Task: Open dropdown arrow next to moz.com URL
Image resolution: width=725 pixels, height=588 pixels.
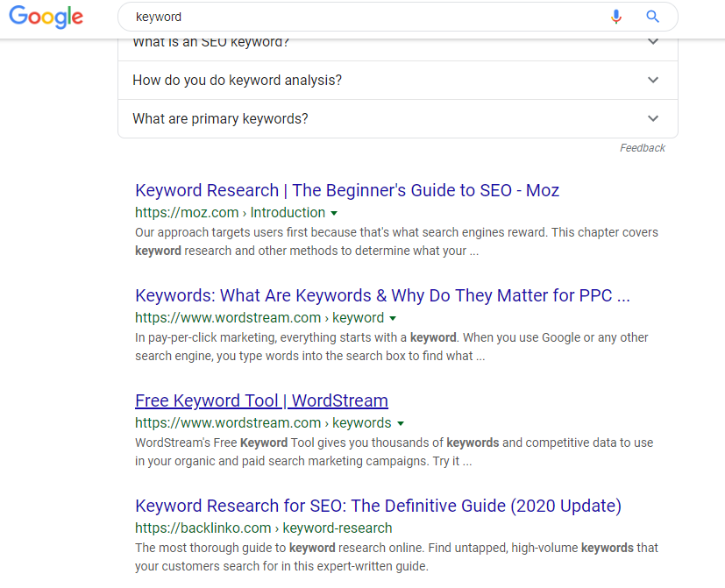Action: [334, 213]
